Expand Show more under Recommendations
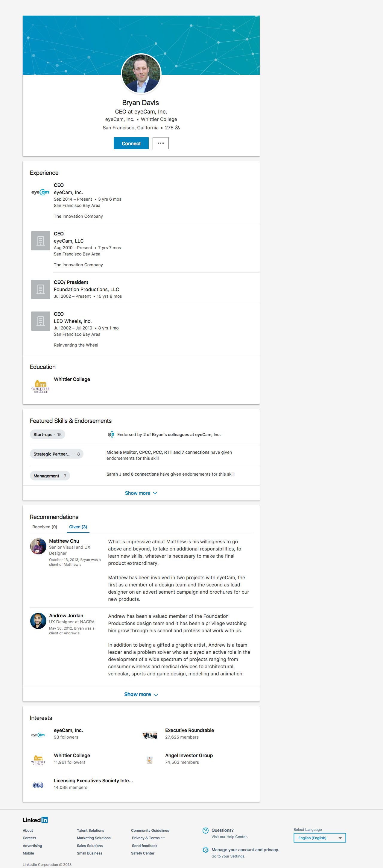 (x=141, y=694)
